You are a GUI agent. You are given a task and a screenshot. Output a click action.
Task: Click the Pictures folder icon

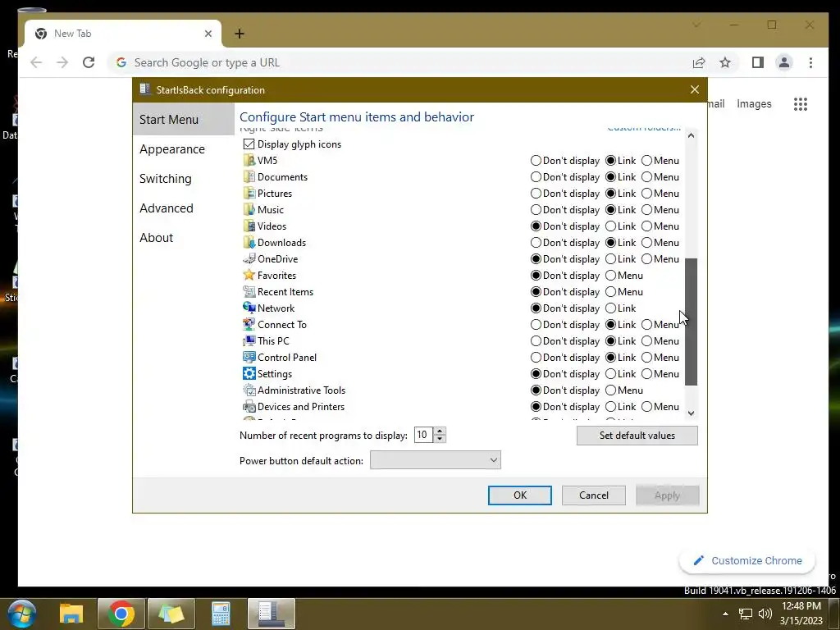click(x=249, y=194)
